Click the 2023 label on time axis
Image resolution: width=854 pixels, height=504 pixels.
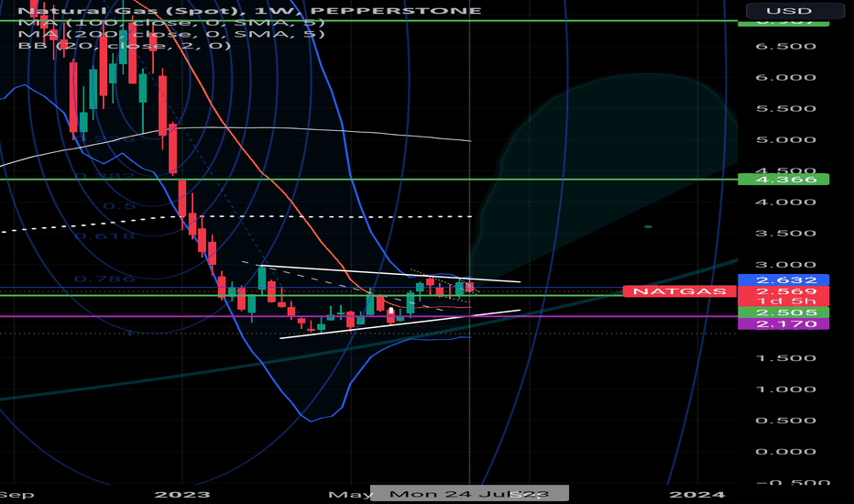(182, 495)
